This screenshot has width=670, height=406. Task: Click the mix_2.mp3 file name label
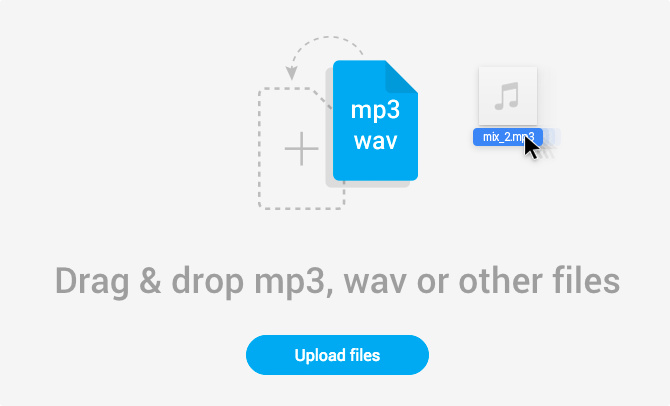coord(508,137)
